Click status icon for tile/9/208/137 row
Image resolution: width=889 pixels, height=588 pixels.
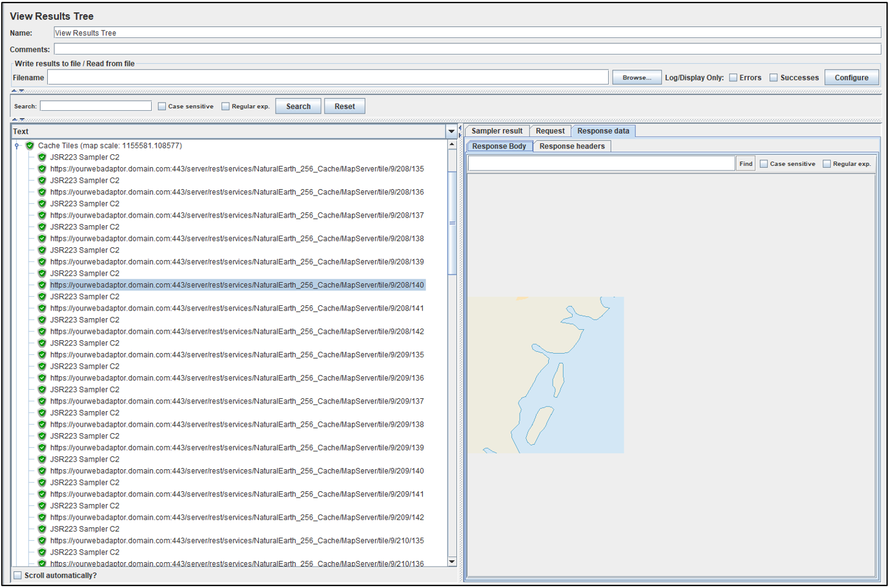[x=42, y=216]
